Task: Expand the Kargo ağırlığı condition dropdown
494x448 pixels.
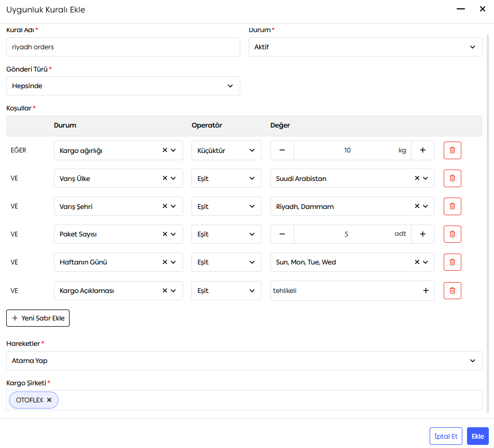Action: pyautogui.click(x=173, y=150)
